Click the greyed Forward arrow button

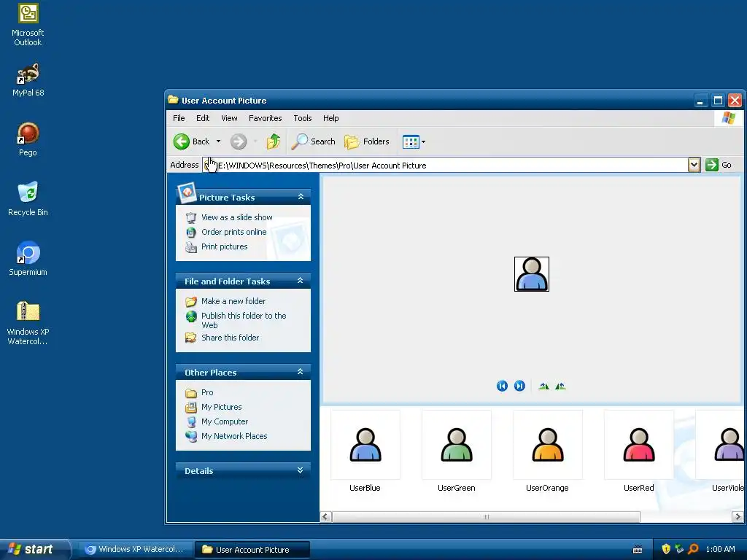pyautogui.click(x=239, y=141)
